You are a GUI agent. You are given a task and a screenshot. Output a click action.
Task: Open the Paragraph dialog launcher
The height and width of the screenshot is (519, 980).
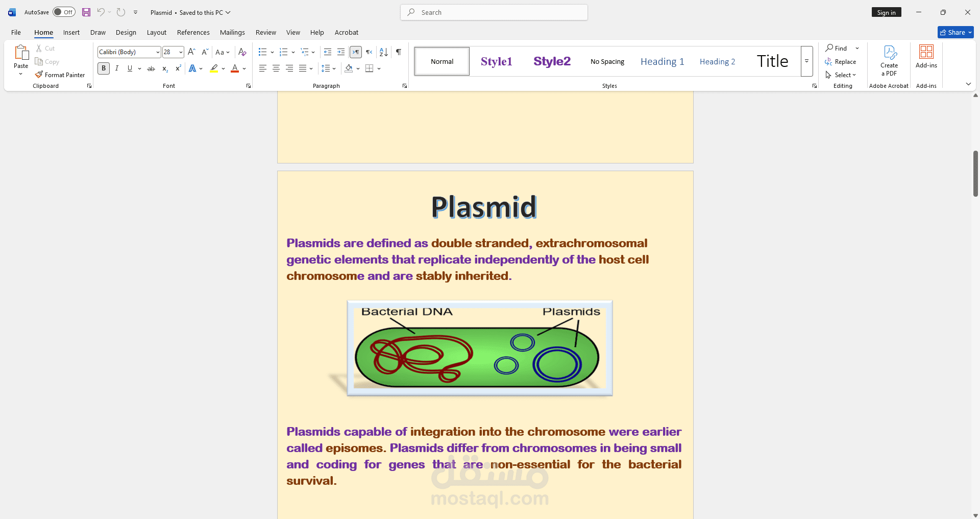405,86
